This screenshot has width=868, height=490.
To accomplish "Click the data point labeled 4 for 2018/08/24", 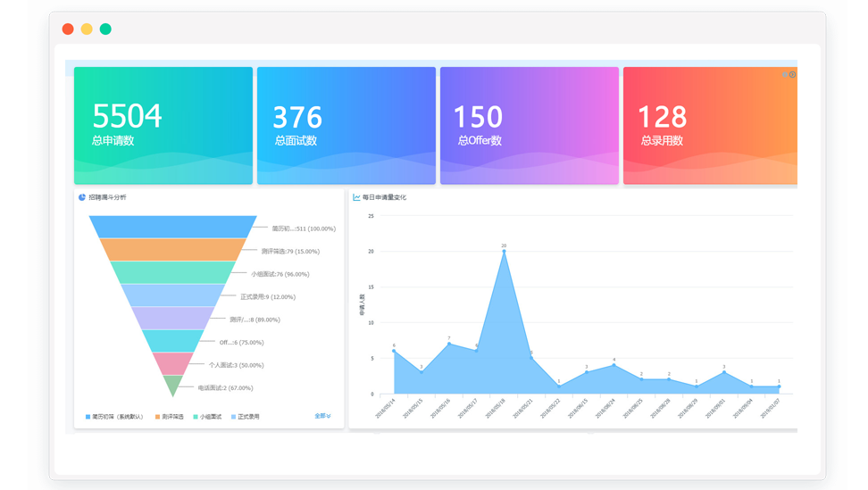I will click(613, 366).
